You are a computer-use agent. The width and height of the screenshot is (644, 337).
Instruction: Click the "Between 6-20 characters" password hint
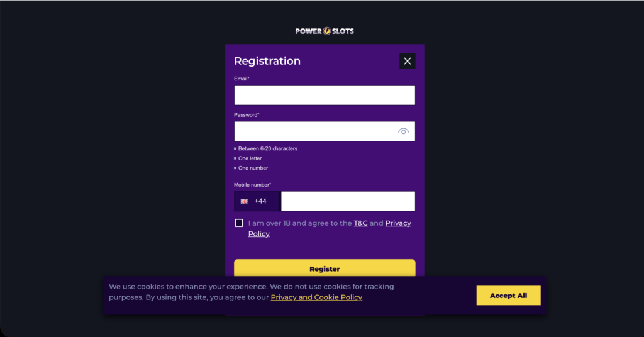267,149
